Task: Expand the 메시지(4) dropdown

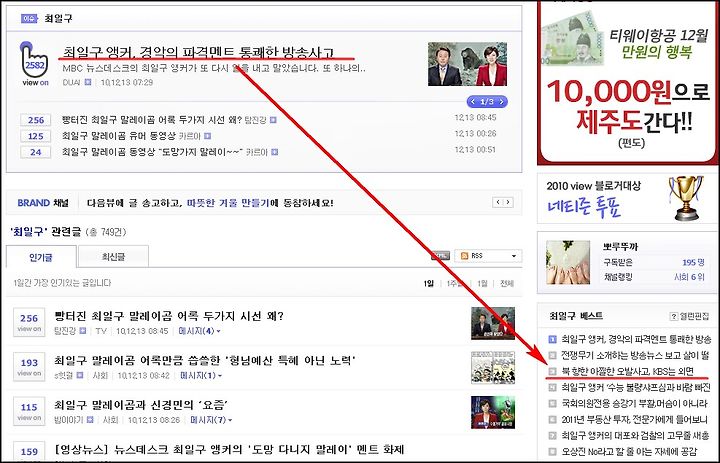Action: pos(199,331)
